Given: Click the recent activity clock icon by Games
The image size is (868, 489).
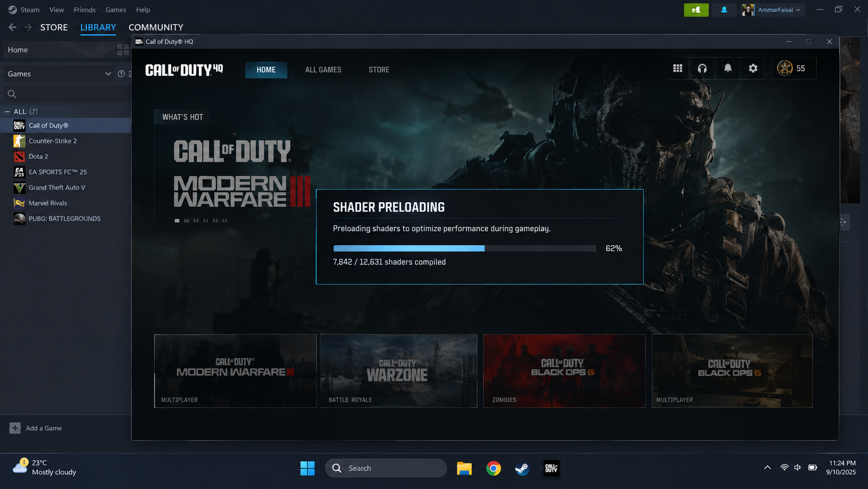Looking at the screenshot, I should (x=121, y=74).
